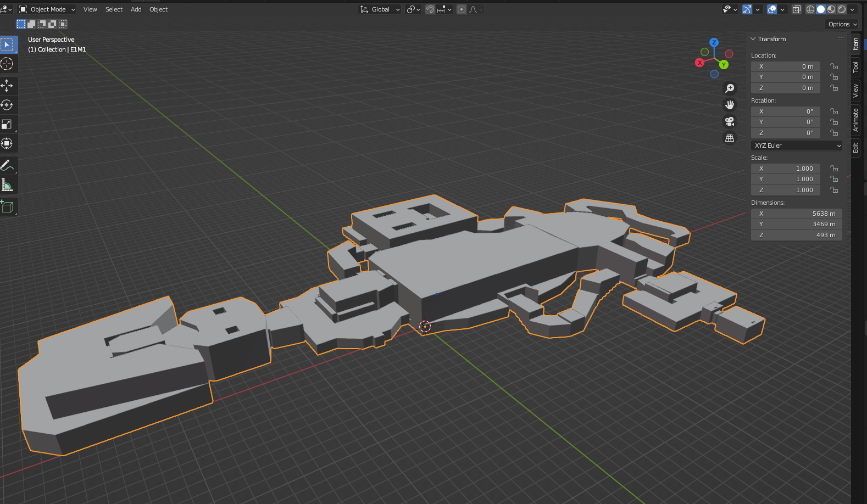Toggle viewport gizmos display
The image size is (867, 504).
point(747,9)
